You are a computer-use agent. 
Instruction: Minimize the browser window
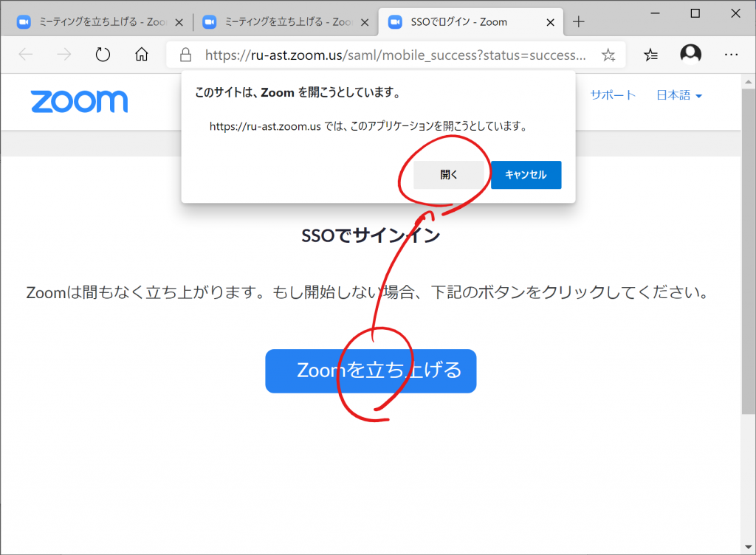tap(655, 13)
